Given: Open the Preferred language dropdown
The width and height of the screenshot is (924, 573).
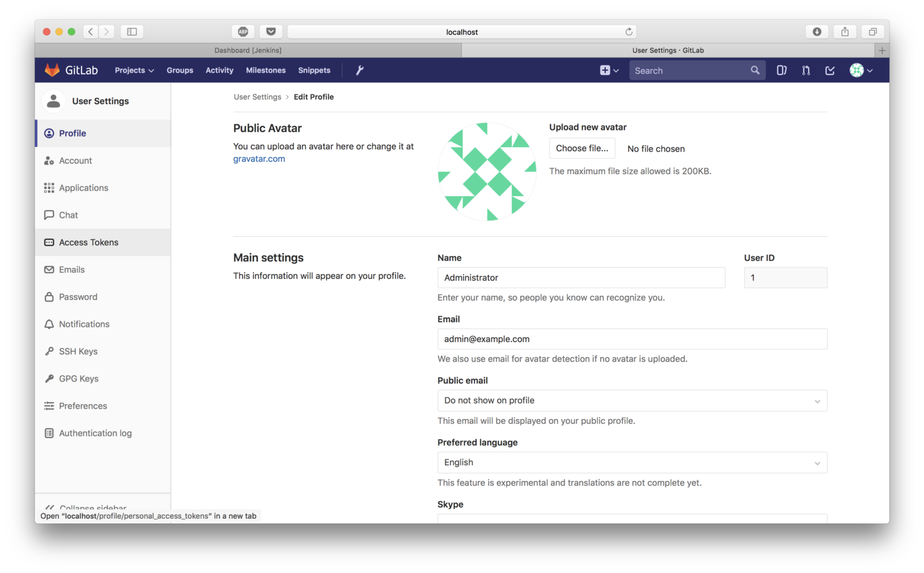Looking at the screenshot, I should (x=632, y=462).
